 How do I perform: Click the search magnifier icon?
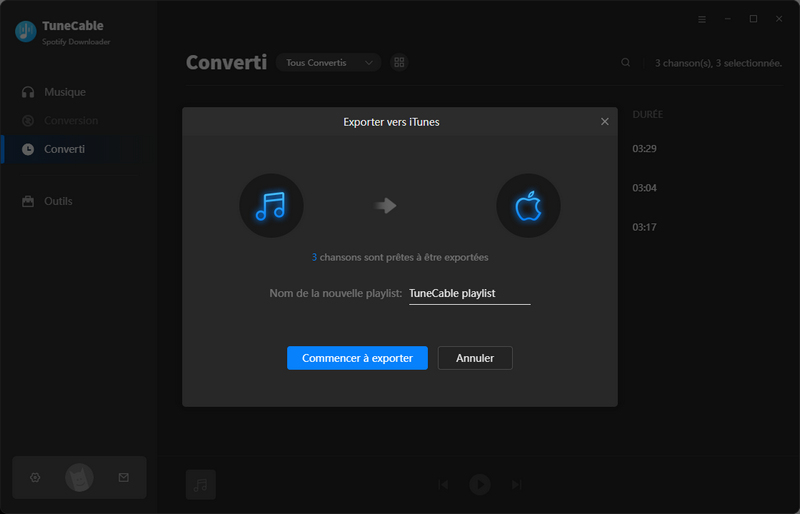(626, 62)
